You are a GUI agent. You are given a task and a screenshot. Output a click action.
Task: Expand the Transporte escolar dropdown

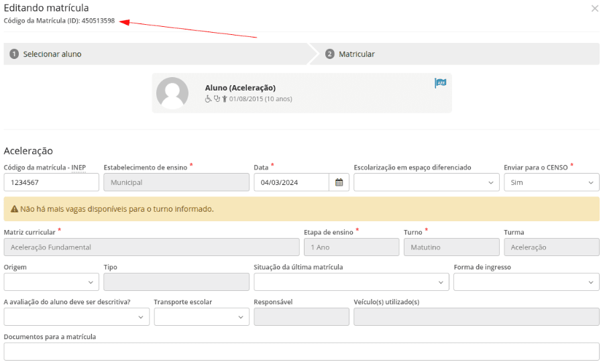[x=201, y=317]
